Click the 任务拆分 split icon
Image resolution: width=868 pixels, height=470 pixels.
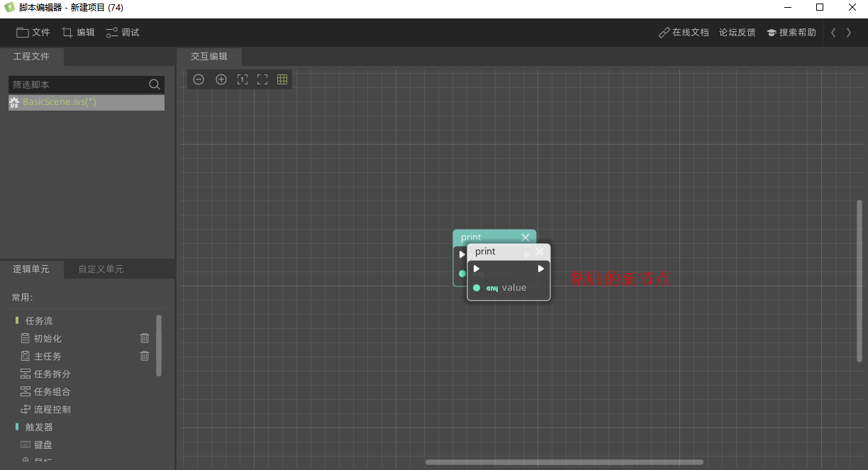(x=26, y=374)
